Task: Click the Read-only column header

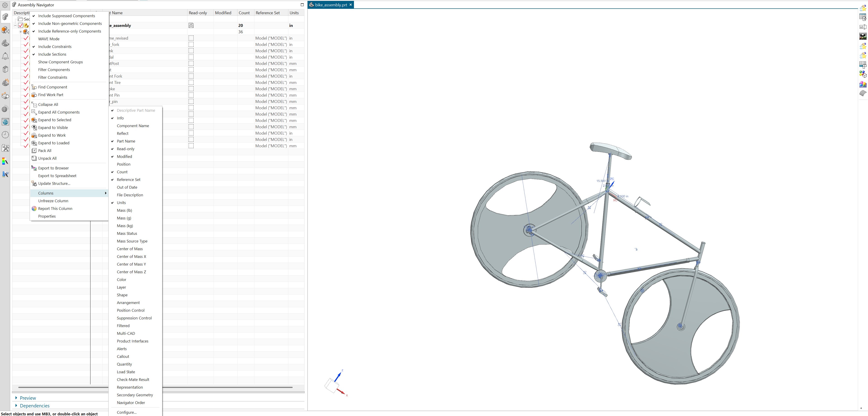Action: pos(198,13)
